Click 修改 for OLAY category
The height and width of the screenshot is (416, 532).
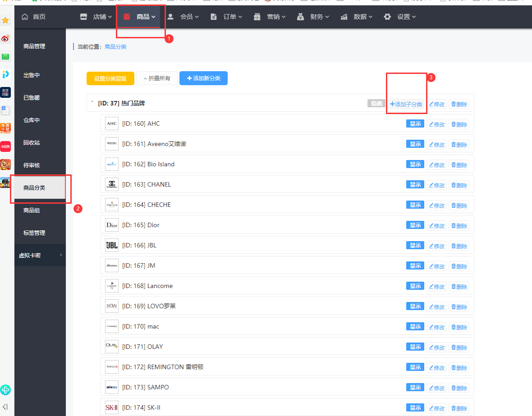(x=437, y=347)
